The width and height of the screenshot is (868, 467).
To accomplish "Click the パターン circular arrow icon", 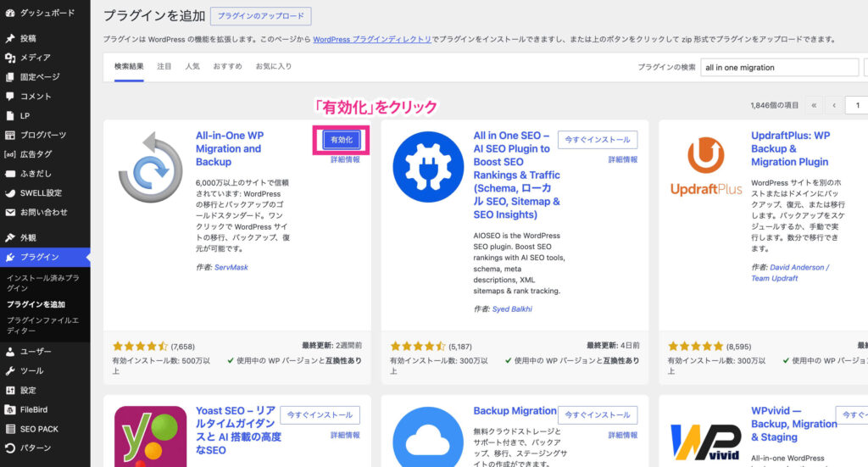I will pyautogui.click(x=10, y=448).
